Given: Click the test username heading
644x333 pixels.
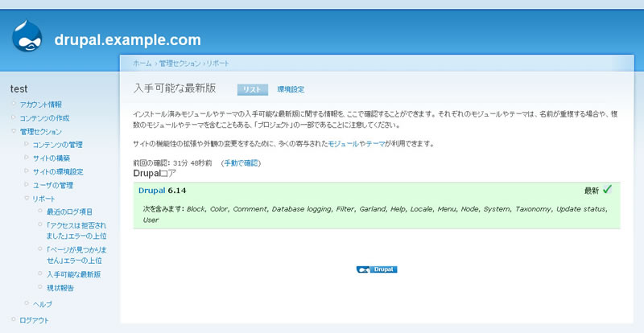Looking at the screenshot, I should pyautogui.click(x=19, y=89).
